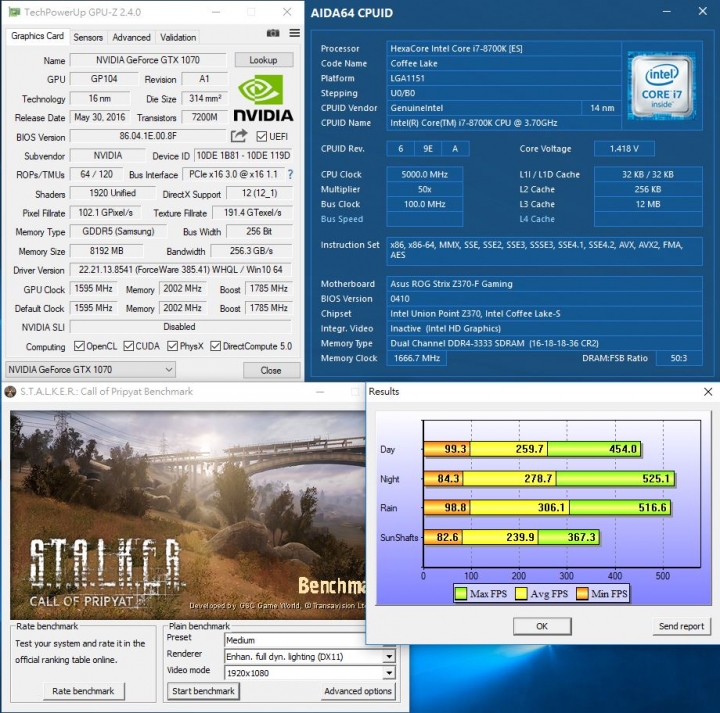Click the Rate benchmark button
This screenshot has height=713, width=720.
point(83,691)
